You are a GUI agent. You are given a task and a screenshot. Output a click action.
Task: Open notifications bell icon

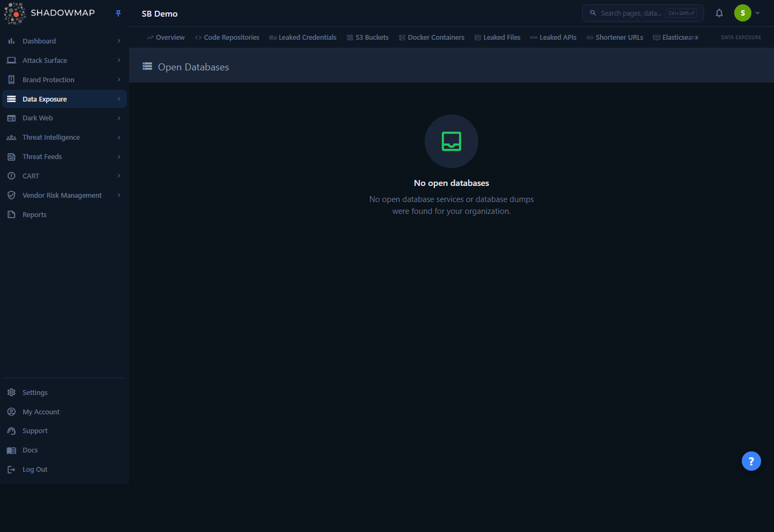click(x=719, y=13)
